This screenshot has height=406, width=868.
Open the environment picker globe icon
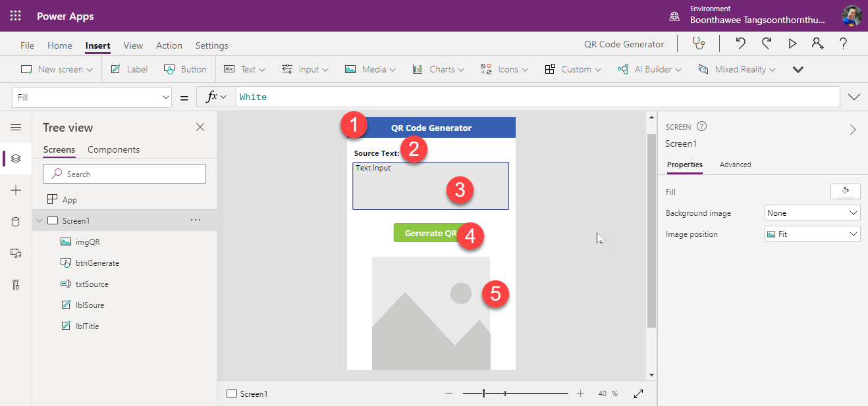click(674, 16)
